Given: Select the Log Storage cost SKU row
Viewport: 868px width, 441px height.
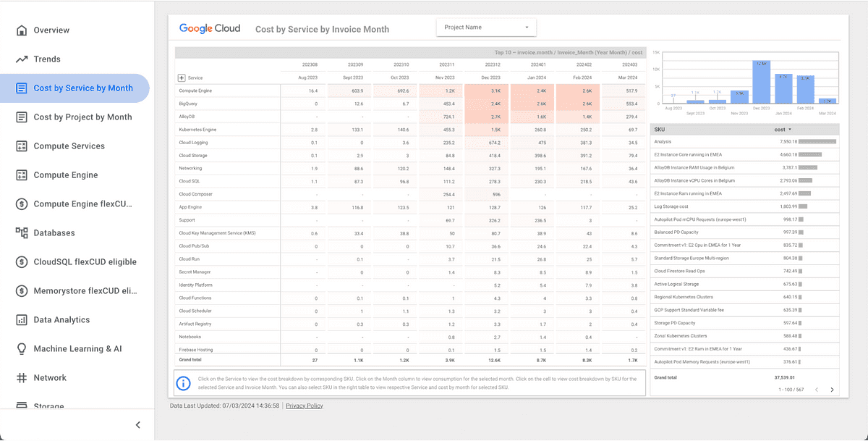Looking at the screenshot, I should click(x=745, y=206).
